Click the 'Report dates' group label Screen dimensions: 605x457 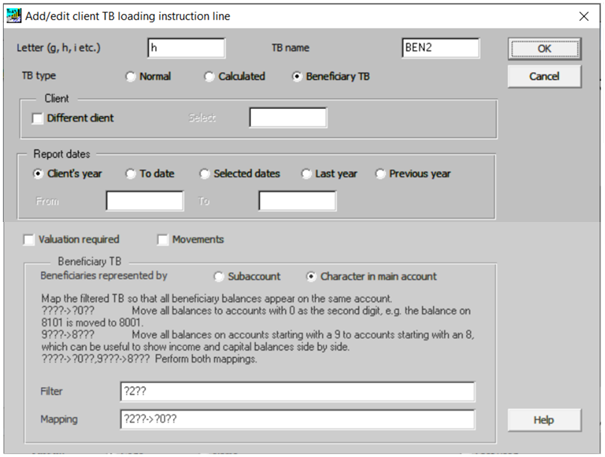[62, 154]
